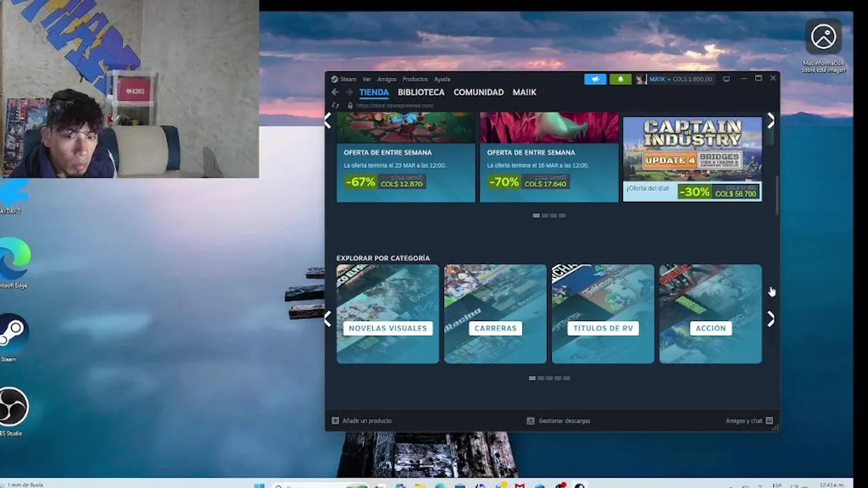Click the -30% discount badge
Screen dimensions: 868x488
coord(695,192)
